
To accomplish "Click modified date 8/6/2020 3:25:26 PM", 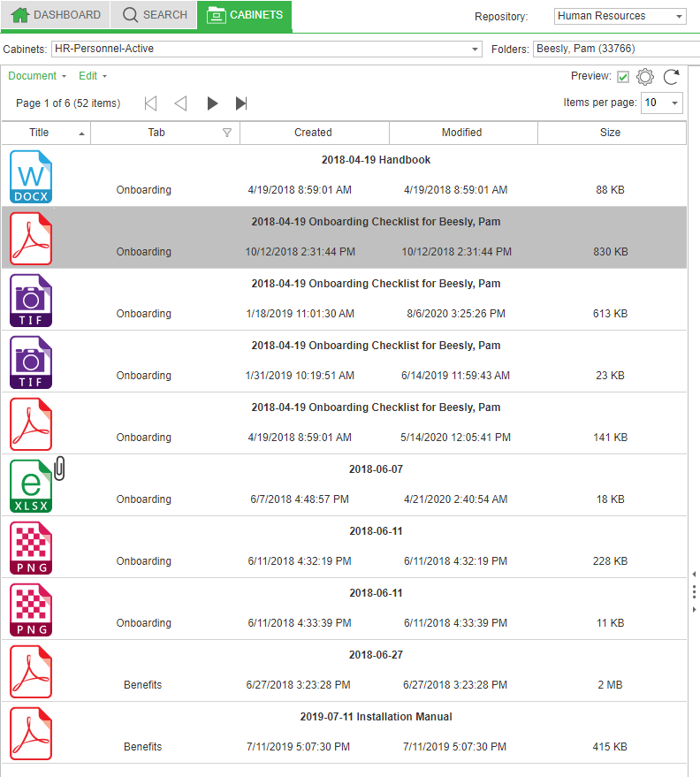I will [x=456, y=314].
